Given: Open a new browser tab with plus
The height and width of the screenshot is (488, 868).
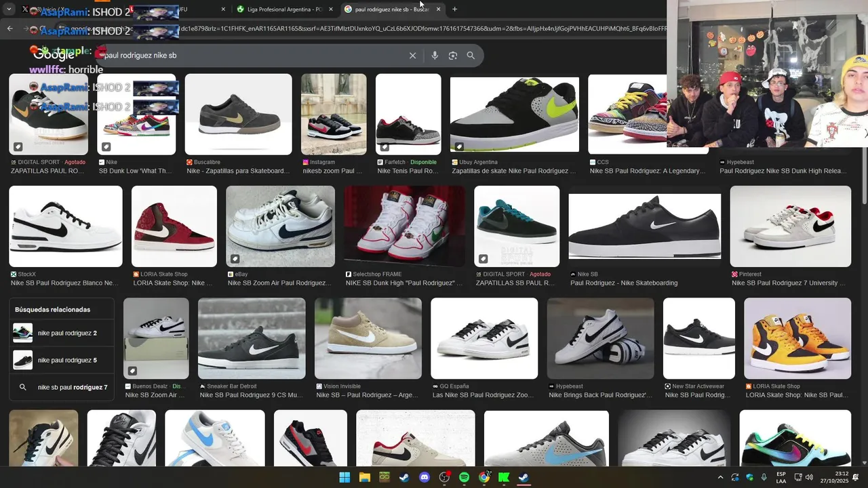Looking at the screenshot, I should pos(454,9).
